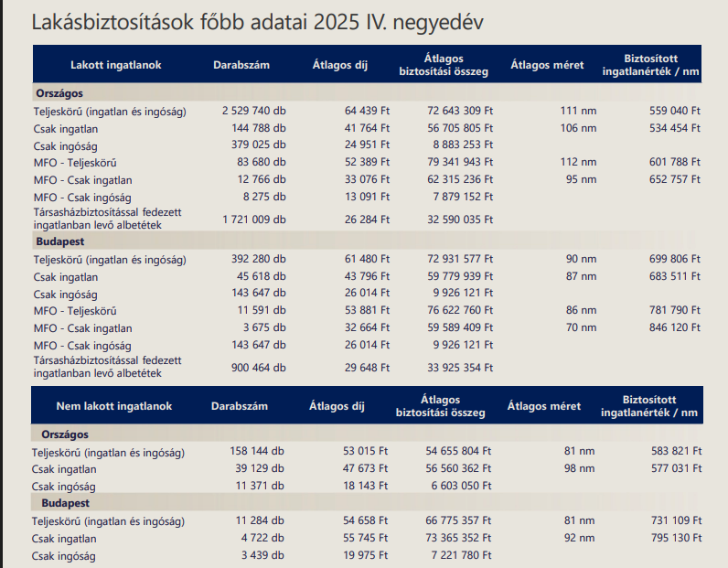This screenshot has height=568, width=728.
Task: Select the 'Nem lakott ingatlanok' column header
Action: 113,406
